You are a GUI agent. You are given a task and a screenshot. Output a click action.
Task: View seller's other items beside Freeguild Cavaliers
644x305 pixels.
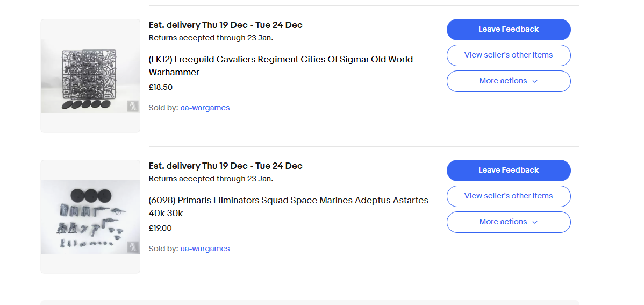508,55
